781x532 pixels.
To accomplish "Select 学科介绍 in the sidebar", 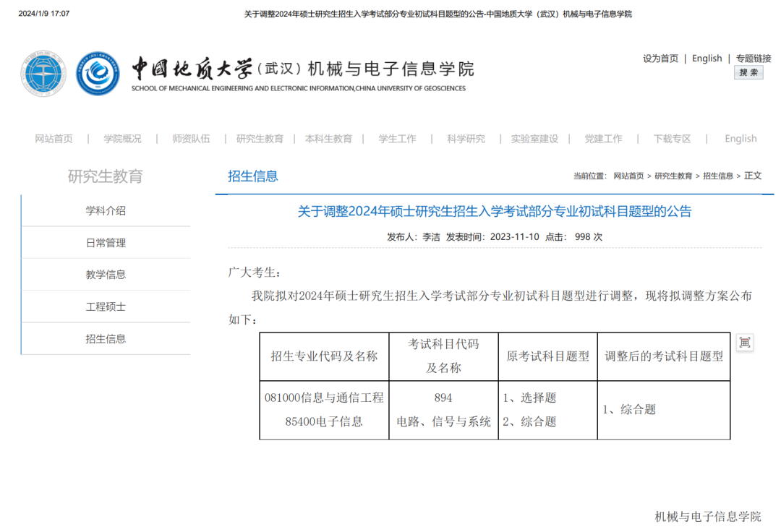I will tap(106, 211).
